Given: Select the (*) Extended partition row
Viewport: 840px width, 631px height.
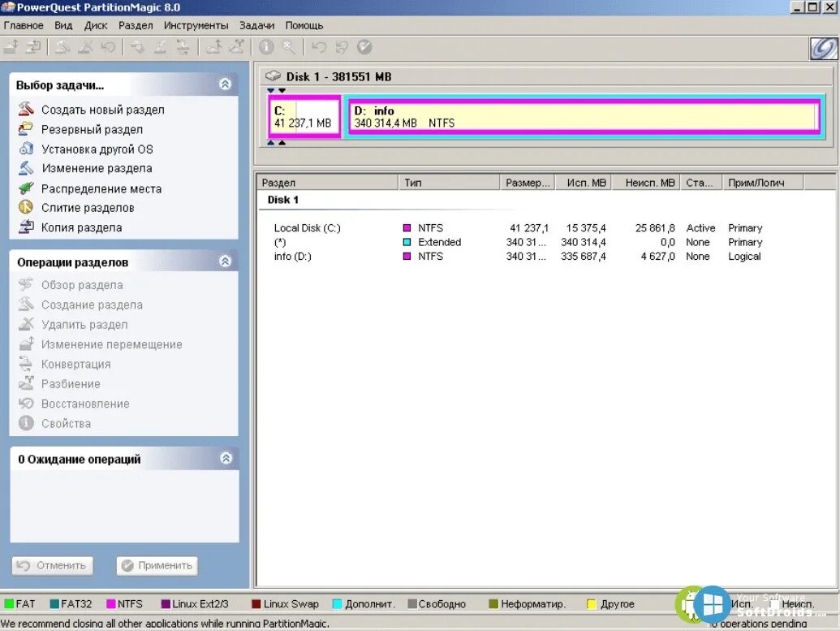Looking at the screenshot, I should click(x=545, y=242).
